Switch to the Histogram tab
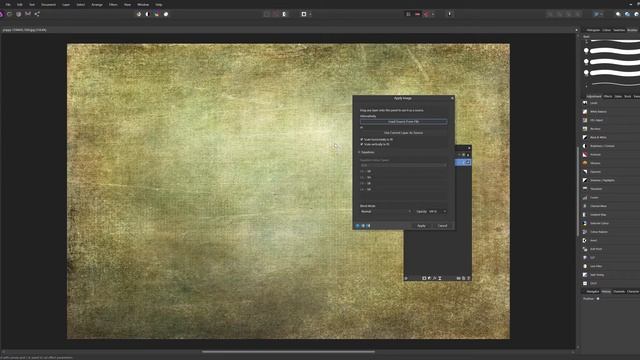640x360 pixels. click(x=593, y=30)
